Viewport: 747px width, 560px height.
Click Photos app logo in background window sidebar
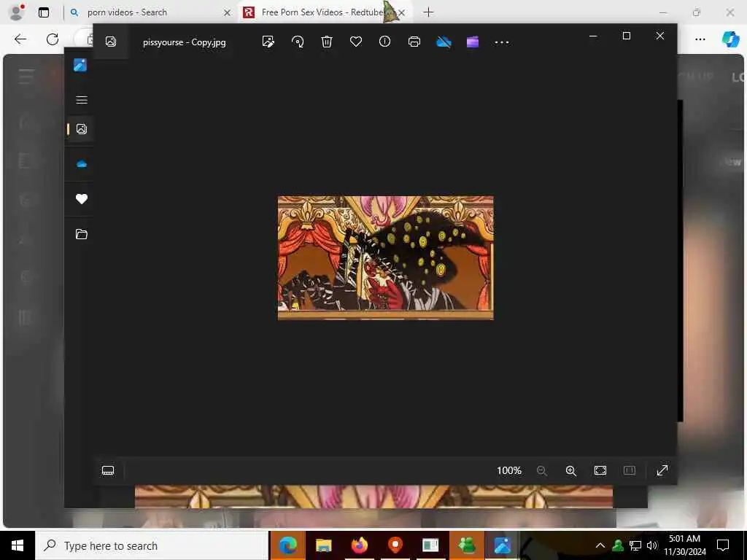[x=80, y=65]
